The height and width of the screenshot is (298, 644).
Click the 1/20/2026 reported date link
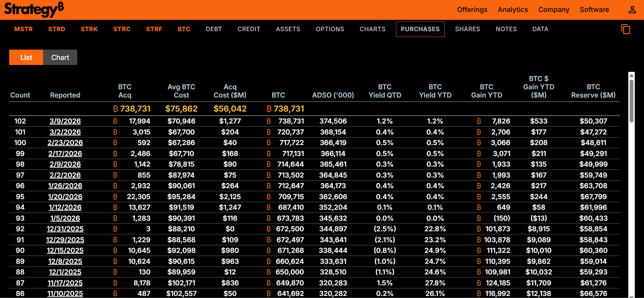pos(65,197)
